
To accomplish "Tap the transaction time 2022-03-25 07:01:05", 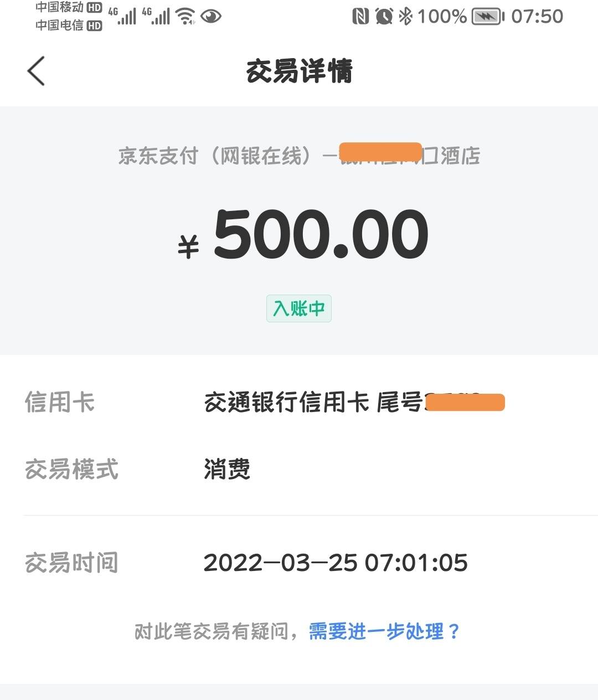I will (x=336, y=563).
